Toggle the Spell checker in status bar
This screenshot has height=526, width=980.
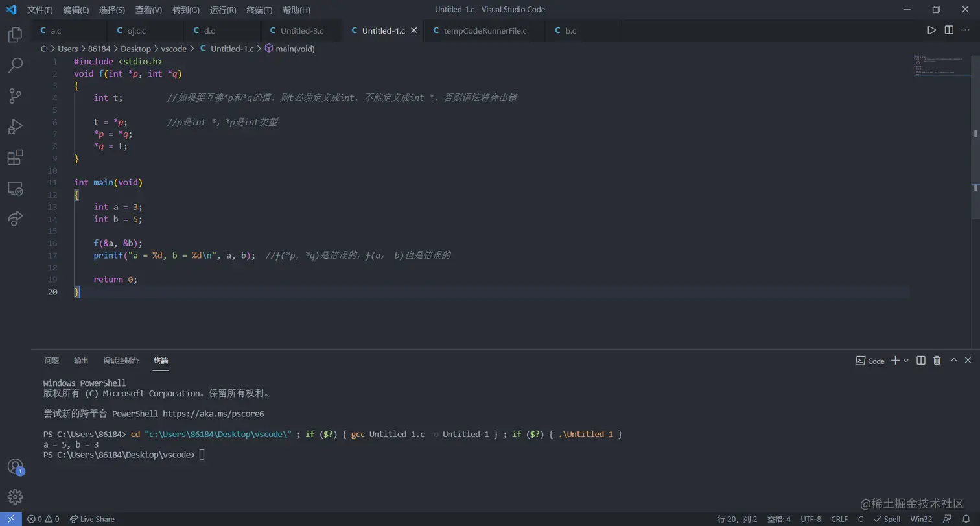[887, 519]
